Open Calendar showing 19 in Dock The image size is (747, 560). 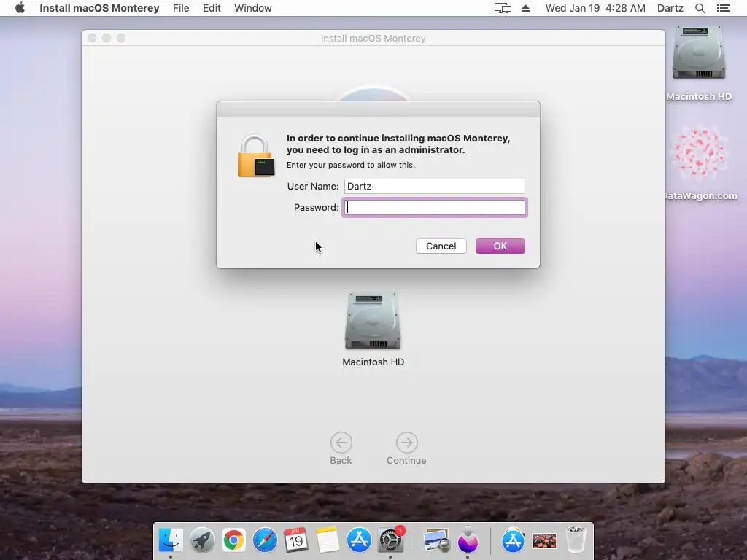pyautogui.click(x=296, y=540)
